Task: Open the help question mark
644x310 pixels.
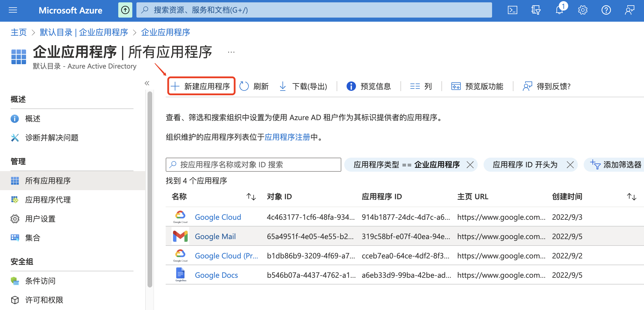Action: 606,10
